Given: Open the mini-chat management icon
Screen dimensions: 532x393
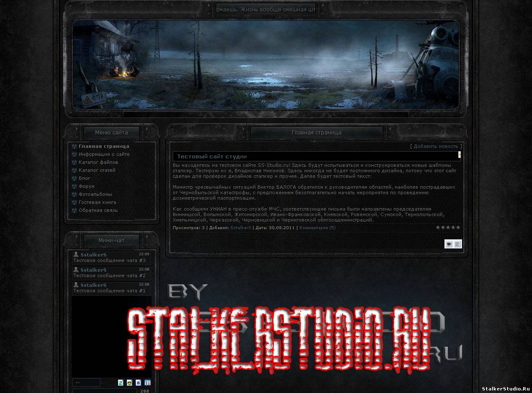Looking at the screenshot, I should (147, 382).
